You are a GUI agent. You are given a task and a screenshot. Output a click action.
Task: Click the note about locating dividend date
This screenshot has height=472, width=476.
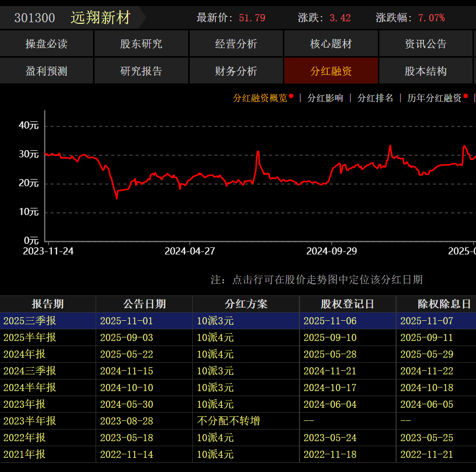pos(317,280)
